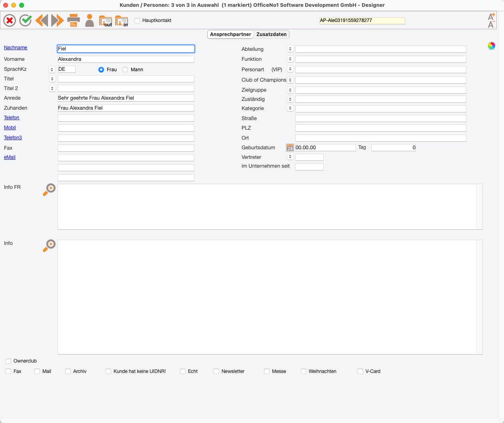Click the Nachname link label
Screen dimensions: 504x423
(16, 48)
